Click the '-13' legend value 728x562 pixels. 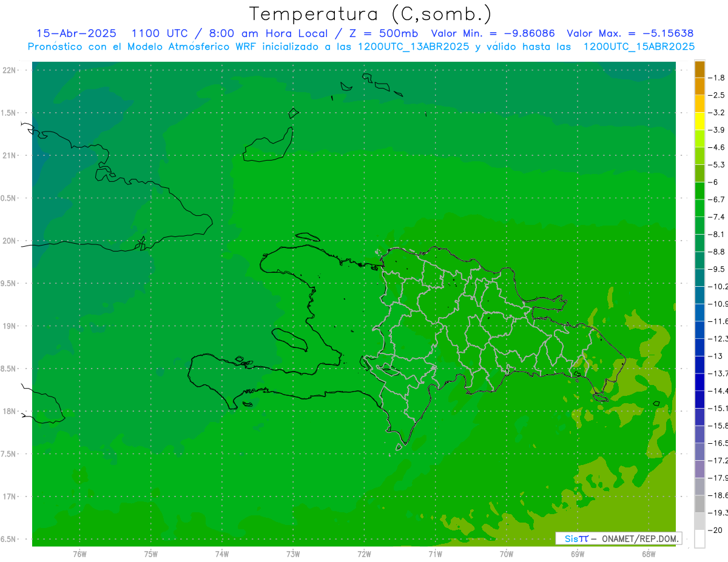(715, 356)
